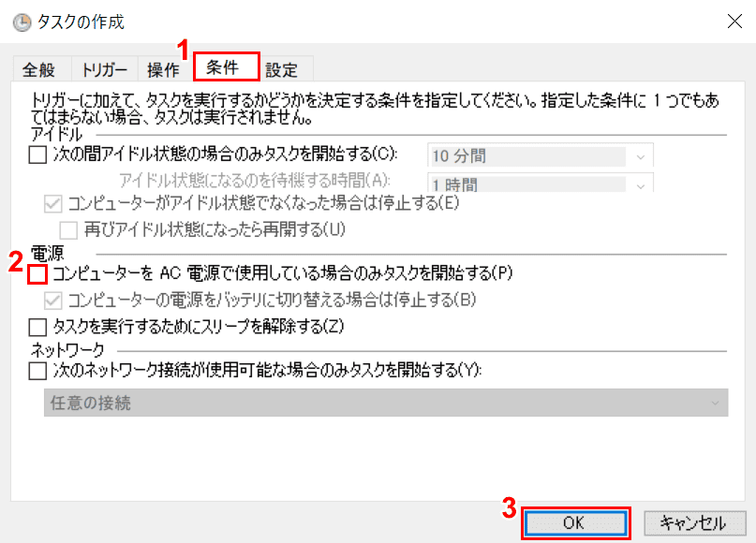Enable 次の間アイドル状態の場合のみタスクを開始する checkbox
Image resolution: width=756 pixels, height=543 pixels.
(x=37, y=154)
